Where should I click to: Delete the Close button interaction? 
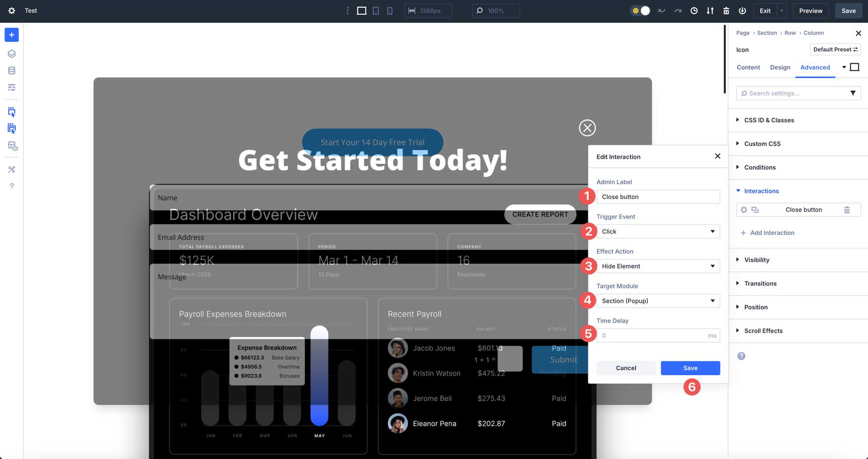click(x=847, y=209)
